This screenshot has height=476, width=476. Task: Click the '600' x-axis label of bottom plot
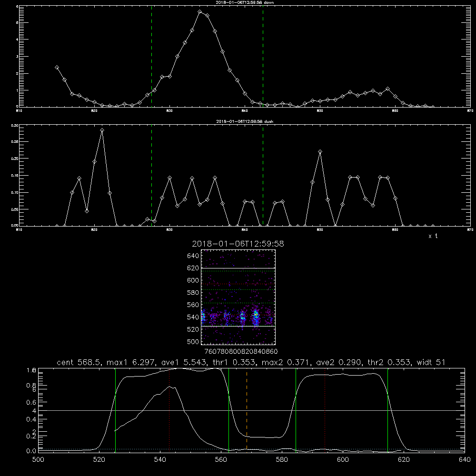(x=343, y=460)
